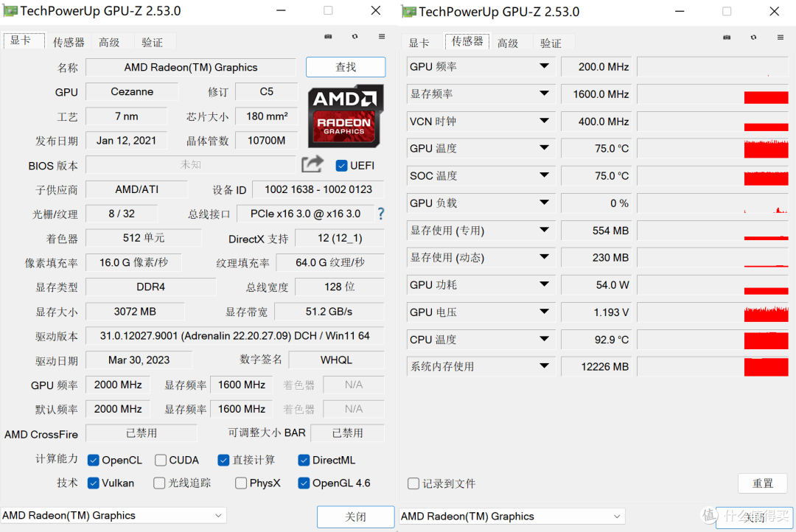This screenshot has height=532, width=796.
Task: Select the 显卡 tab in left window
Action: (x=24, y=41)
